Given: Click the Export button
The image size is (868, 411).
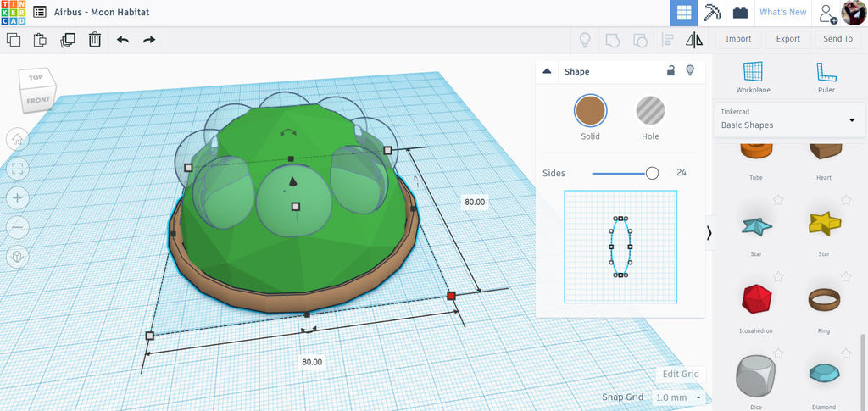Looking at the screenshot, I should (x=787, y=39).
